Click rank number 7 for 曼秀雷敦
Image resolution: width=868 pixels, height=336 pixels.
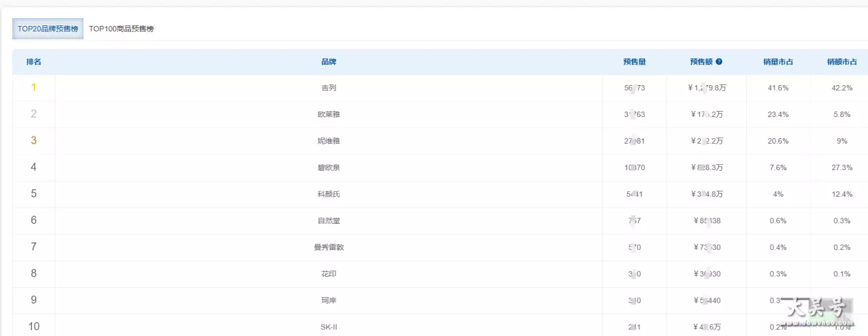pyautogui.click(x=34, y=247)
